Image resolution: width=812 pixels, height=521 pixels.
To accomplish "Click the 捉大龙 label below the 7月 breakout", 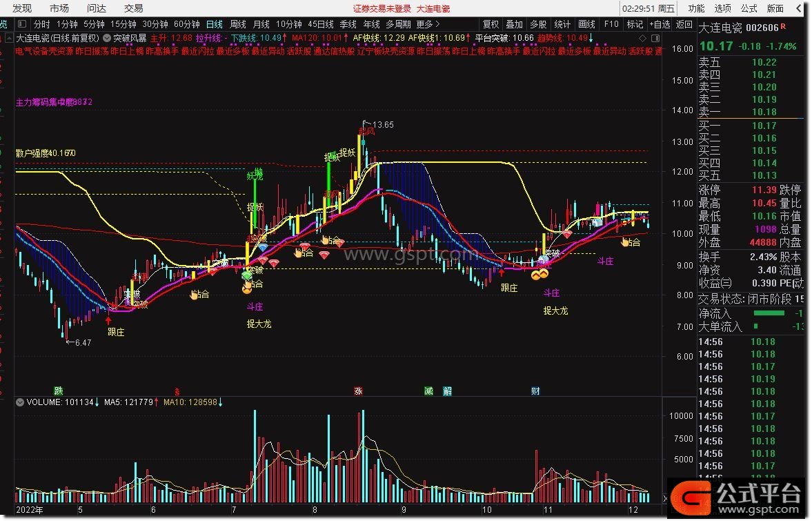I will (x=259, y=324).
